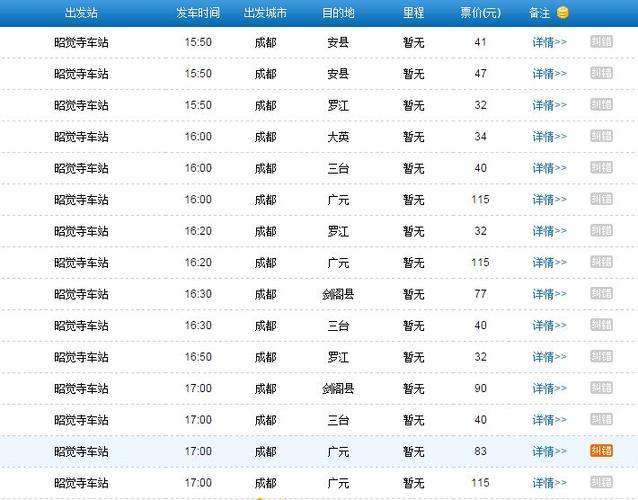Viewport: 638px width, 500px height.
Task: Click the 备注 column header text
Action: click(x=540, y=13)
